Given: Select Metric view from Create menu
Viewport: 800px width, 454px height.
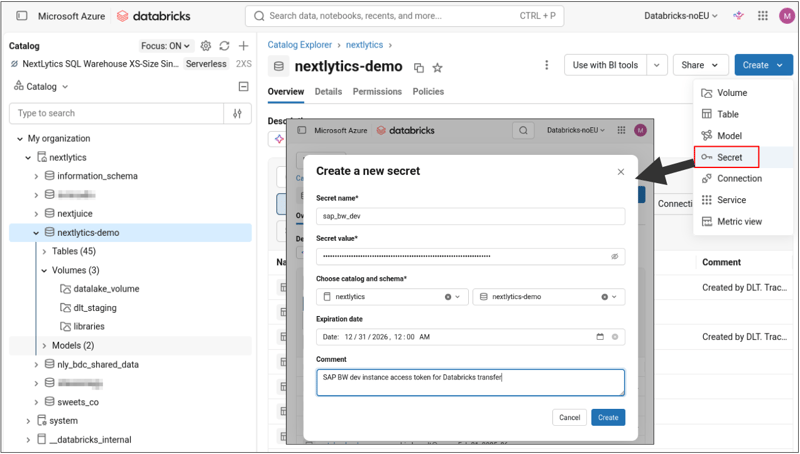Looking at the screenshot, I should click(x=743, y=221).
